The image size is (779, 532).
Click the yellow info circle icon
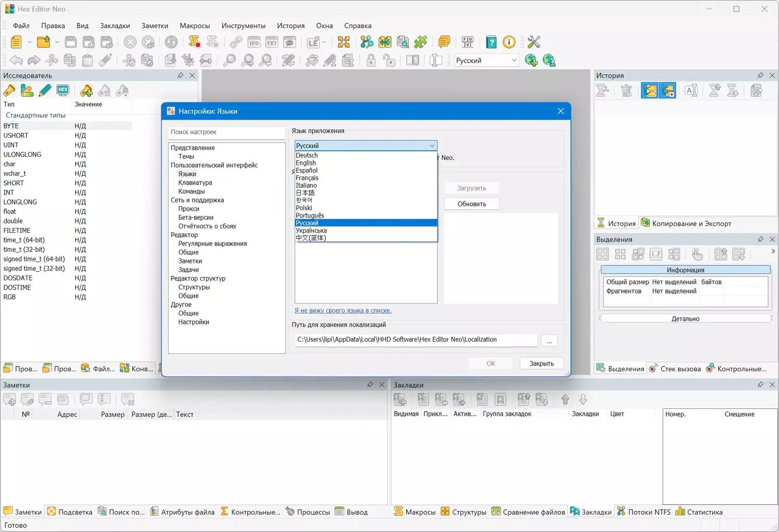pyautogui.click(x=509, y=42)
